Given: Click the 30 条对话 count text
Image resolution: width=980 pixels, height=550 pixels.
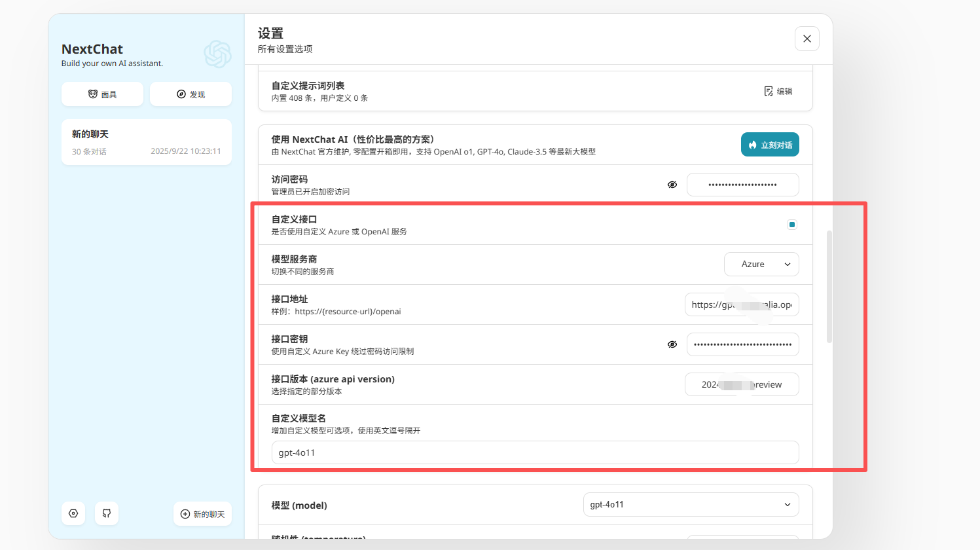Looking at the screenshot, I should point(89,151).
